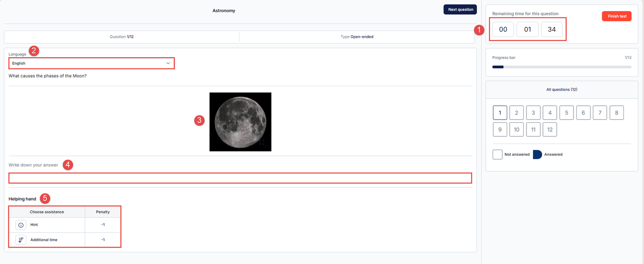Click the Type Open-ended label
Screen dimensions: 644x264
357,37
